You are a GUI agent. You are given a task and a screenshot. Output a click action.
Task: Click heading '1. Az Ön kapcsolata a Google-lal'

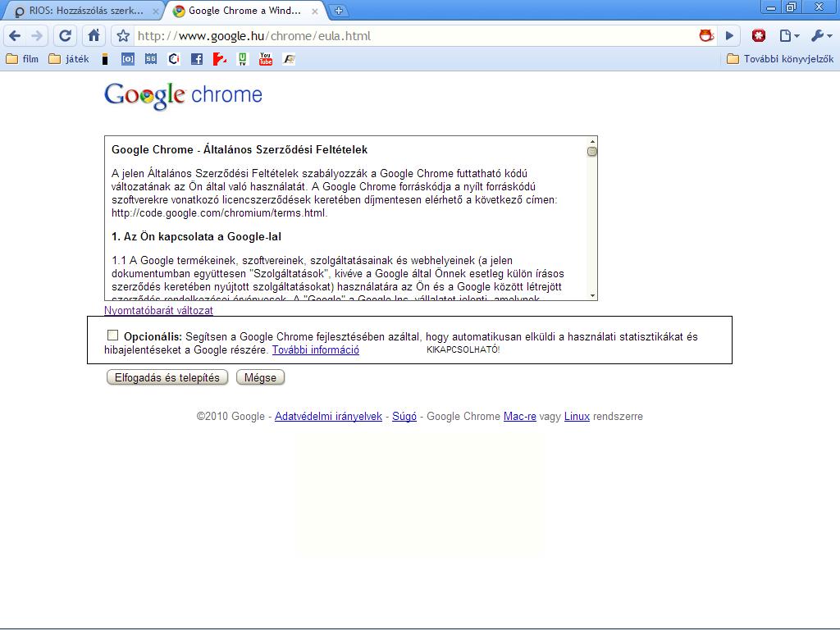pyautogui.click(x=197, y=237)
